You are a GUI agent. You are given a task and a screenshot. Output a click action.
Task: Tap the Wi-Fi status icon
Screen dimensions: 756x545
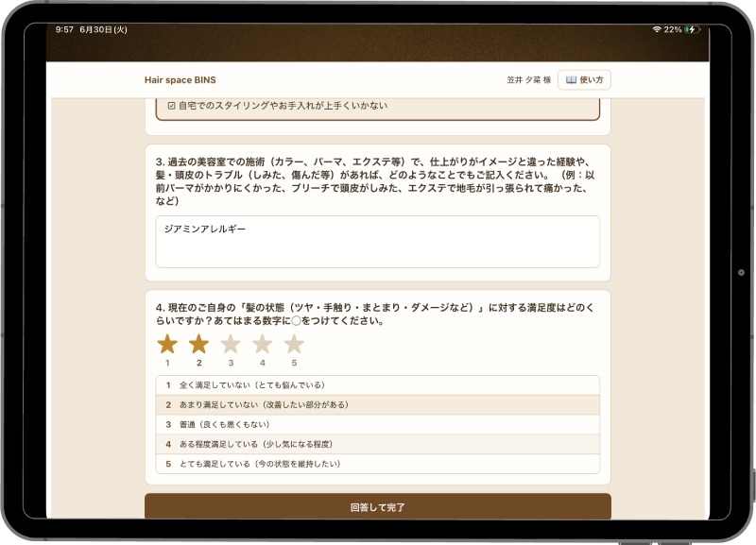(x=657, y=29)
